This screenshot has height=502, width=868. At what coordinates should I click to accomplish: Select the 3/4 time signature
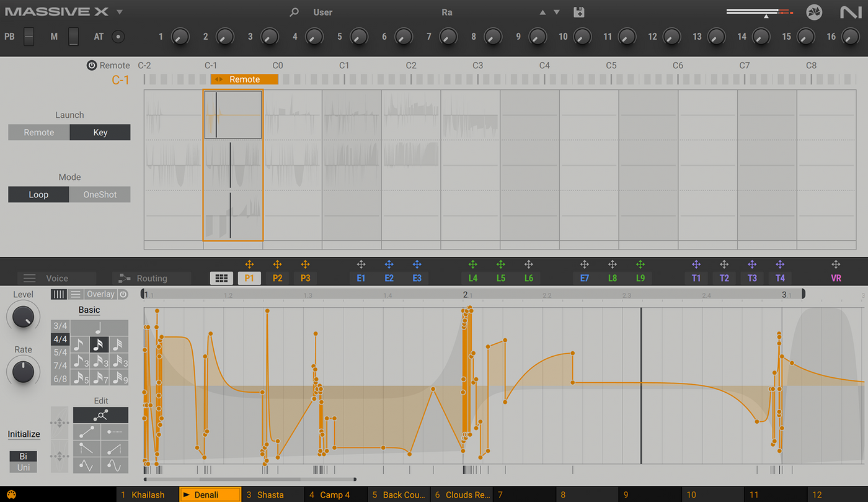tap(60, 326)
